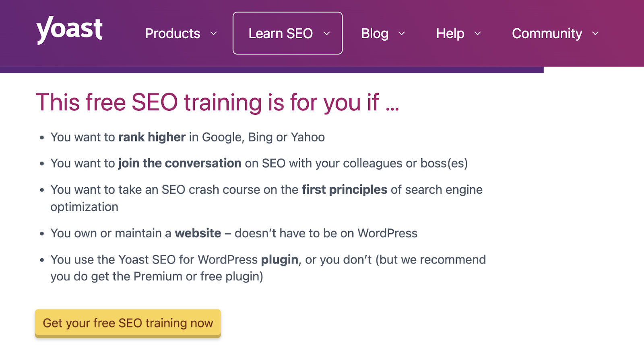
Task: Click the bold 'join the conversation' text
Action: coord(179,163)
